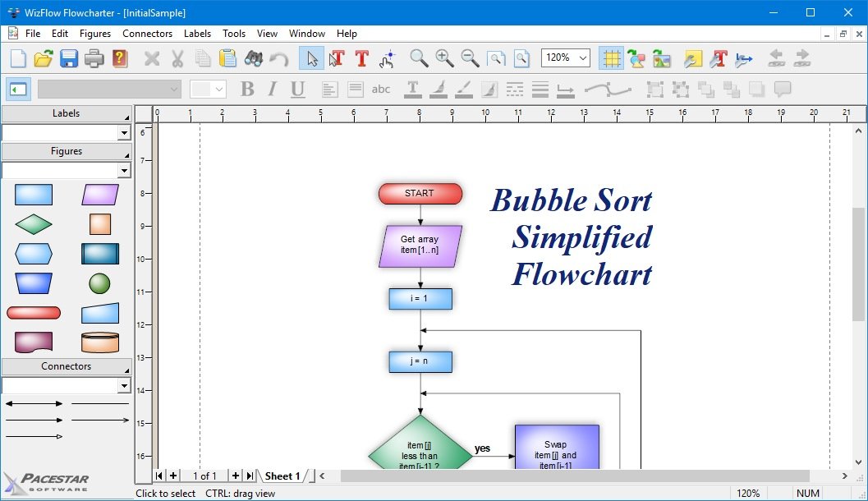Click the Labels panel header button

click(66, 113)
